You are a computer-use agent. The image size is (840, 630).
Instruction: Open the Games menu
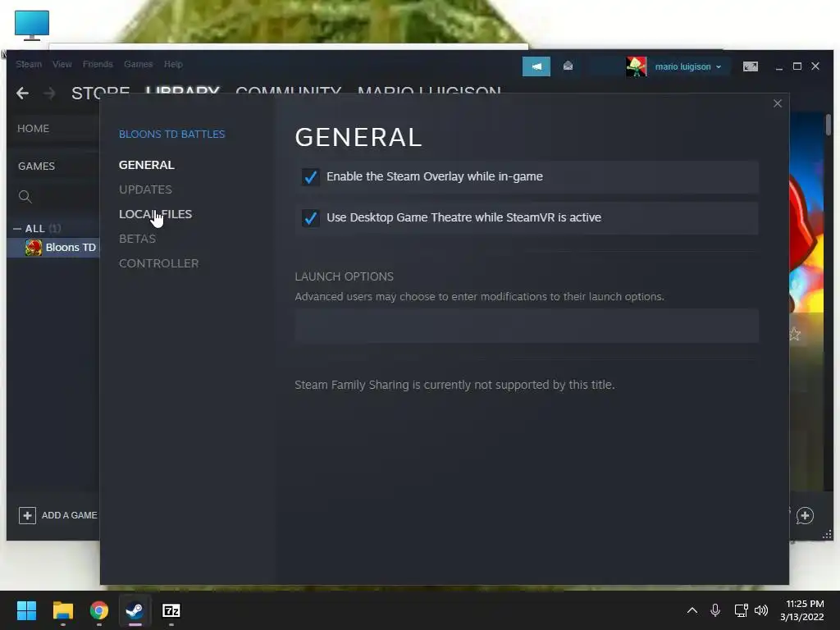click(138, 64)
